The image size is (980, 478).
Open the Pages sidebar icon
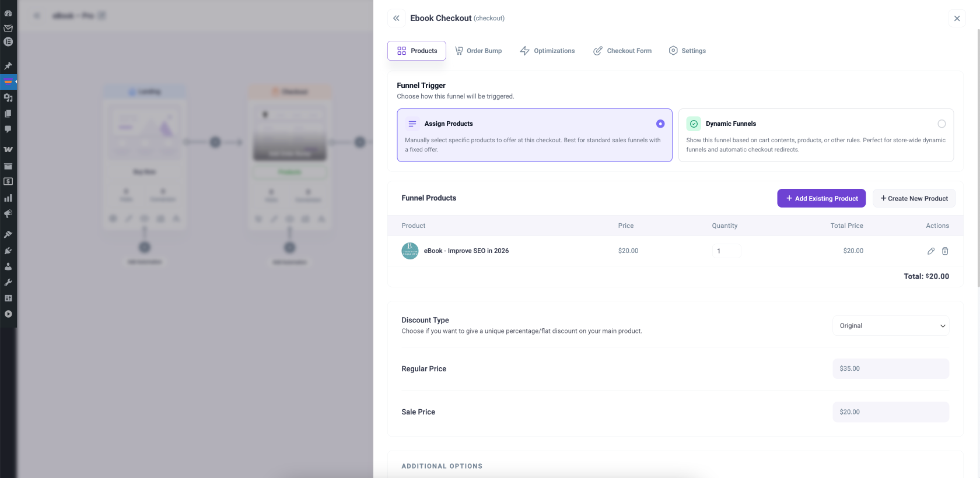(8, 114)
